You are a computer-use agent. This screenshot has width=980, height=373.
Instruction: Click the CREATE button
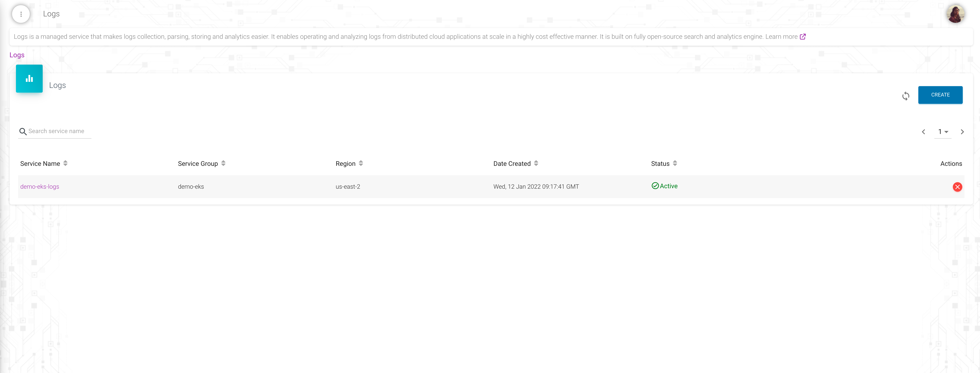tap(940, 95)
